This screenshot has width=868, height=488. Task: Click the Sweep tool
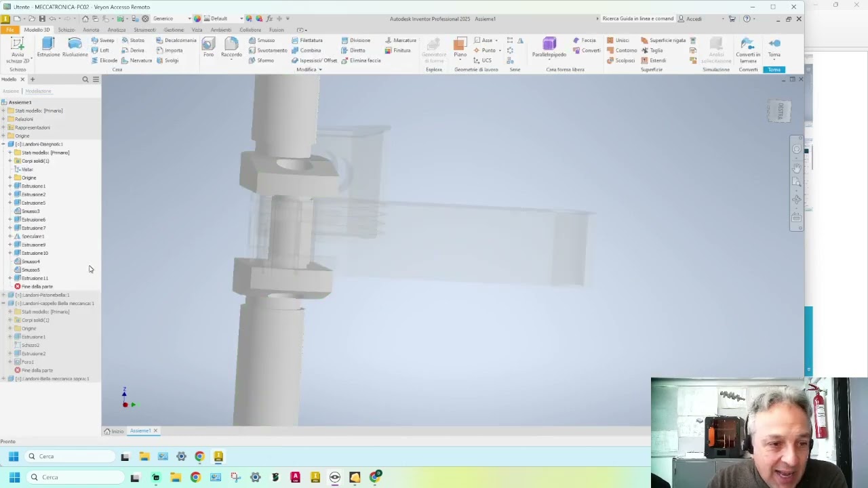pos(103,41)
